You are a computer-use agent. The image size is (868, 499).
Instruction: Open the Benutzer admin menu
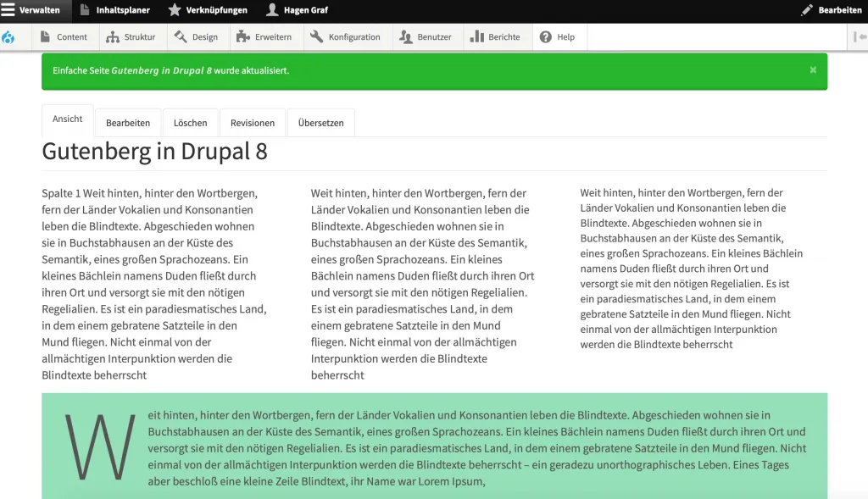tap(435, 37)
